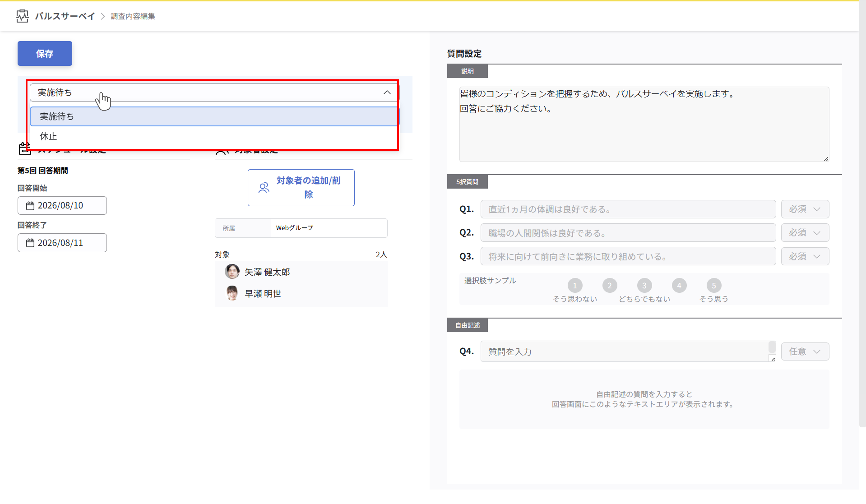Open Q4 任意 dropdown

pyautogui.click(x=805, y=351)
